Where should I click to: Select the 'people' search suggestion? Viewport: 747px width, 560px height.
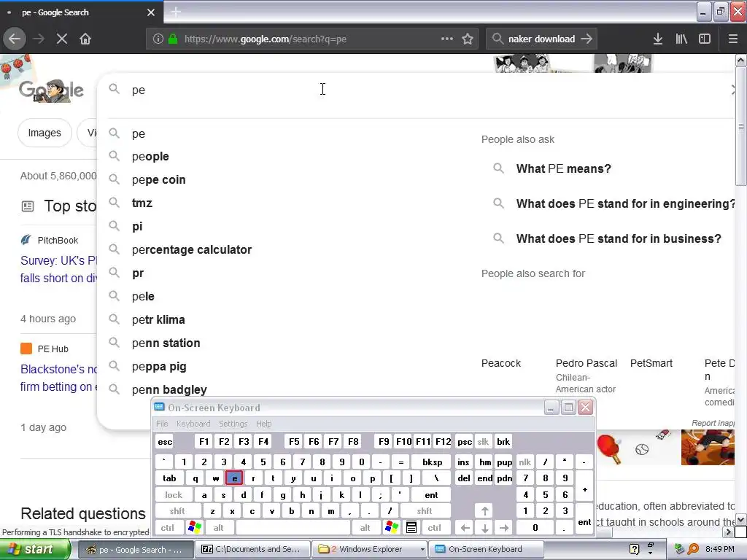(x=150, y=157)
